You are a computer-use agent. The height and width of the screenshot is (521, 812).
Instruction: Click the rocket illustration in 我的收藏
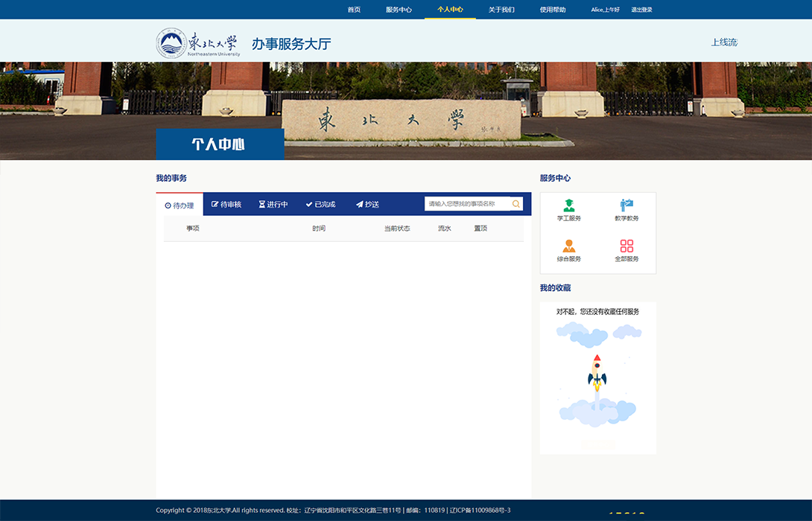[597, 372]
